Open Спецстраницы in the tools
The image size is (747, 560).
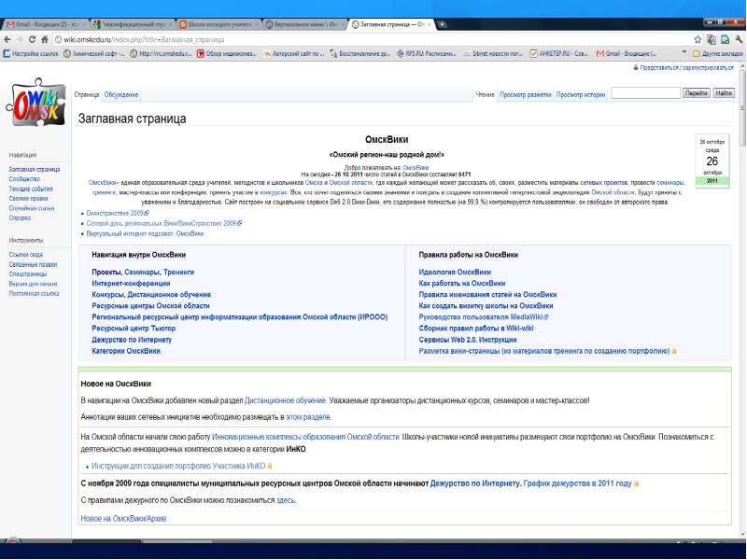coord(28,273)
